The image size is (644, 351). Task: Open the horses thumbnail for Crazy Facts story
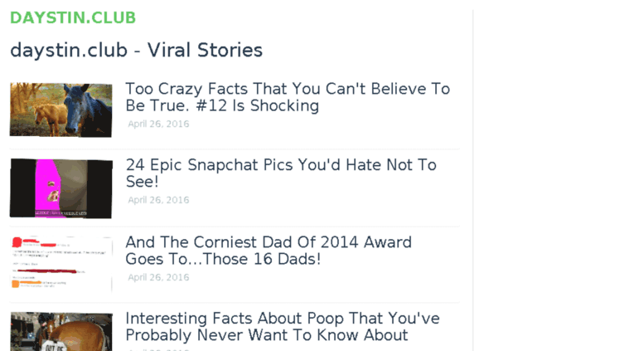pos(61,110)
